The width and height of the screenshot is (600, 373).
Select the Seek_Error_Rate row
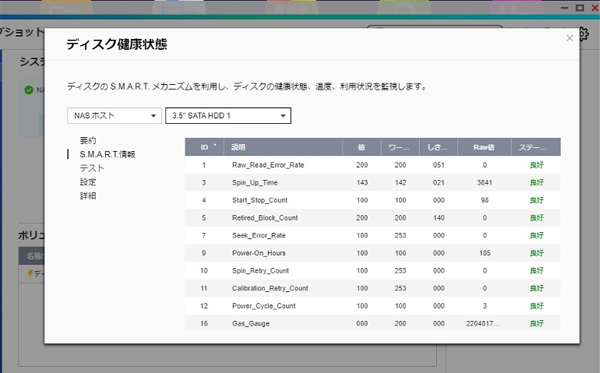[x=373, y=235]
